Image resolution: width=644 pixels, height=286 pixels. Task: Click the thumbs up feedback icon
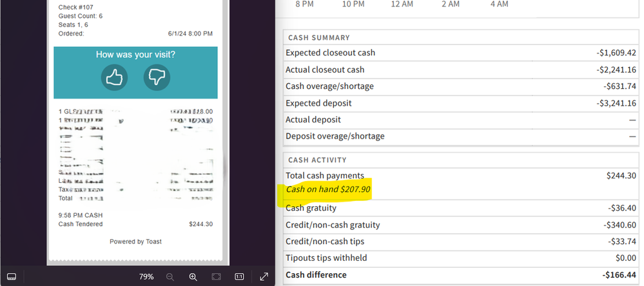114,78
